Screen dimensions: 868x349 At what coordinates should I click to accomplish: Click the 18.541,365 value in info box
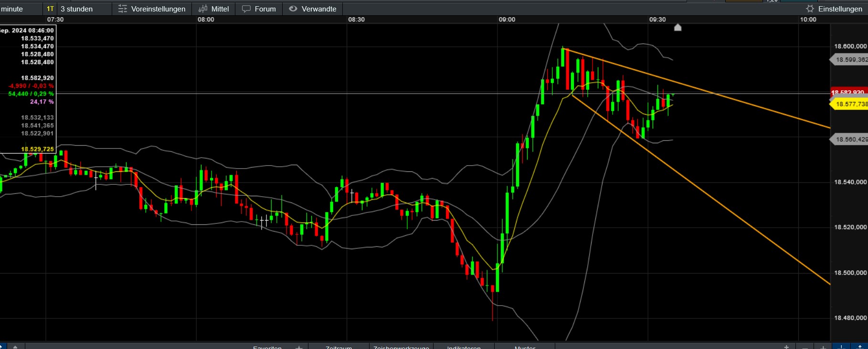[x=37, y=126]
